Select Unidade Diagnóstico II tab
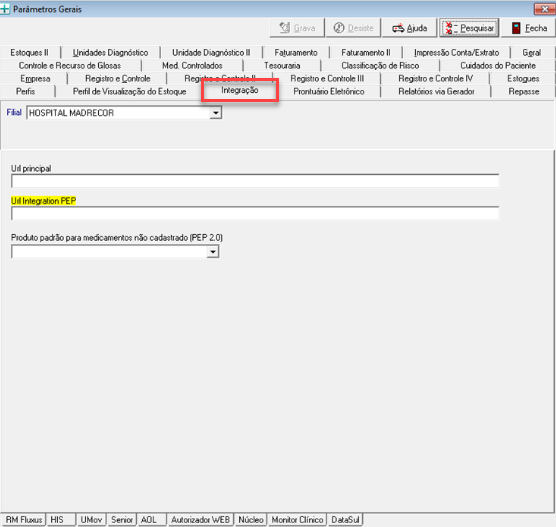The image size is (556, 527). pyautogui.click(x=211, y=53)
